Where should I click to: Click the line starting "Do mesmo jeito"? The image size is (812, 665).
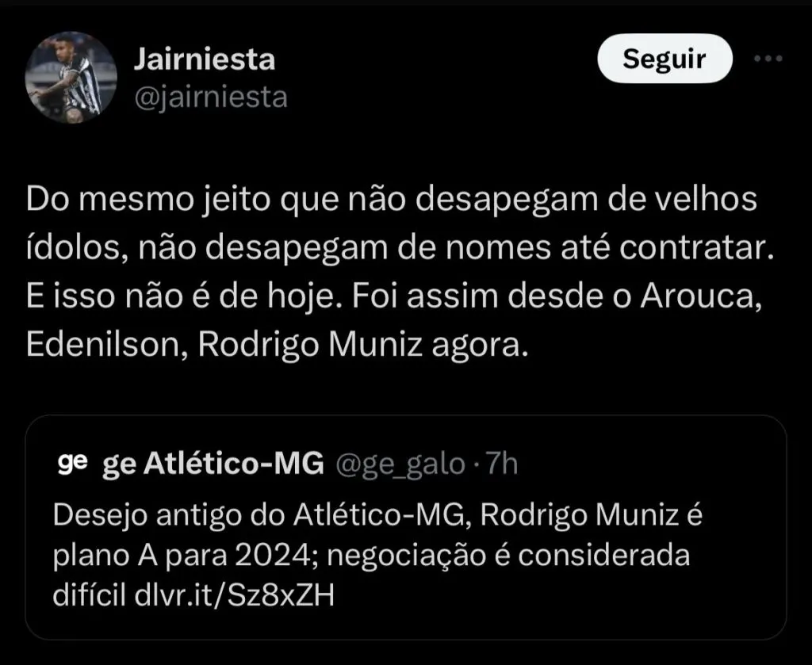pyautogui.click(x=392, y=201)
